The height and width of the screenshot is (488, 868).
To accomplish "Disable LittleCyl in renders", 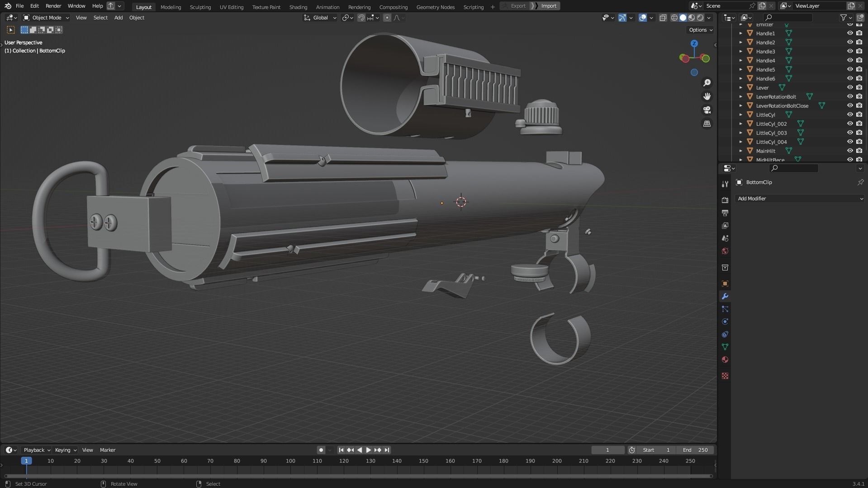I will (859, 114).
